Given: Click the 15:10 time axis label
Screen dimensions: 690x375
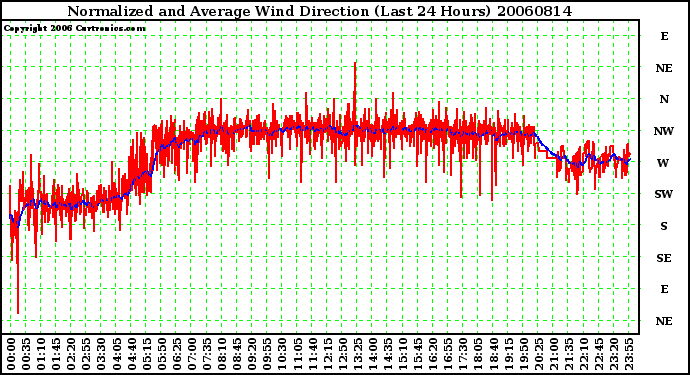Looking at the screenshot, I should pyautogui.click(x=403, y=354).
